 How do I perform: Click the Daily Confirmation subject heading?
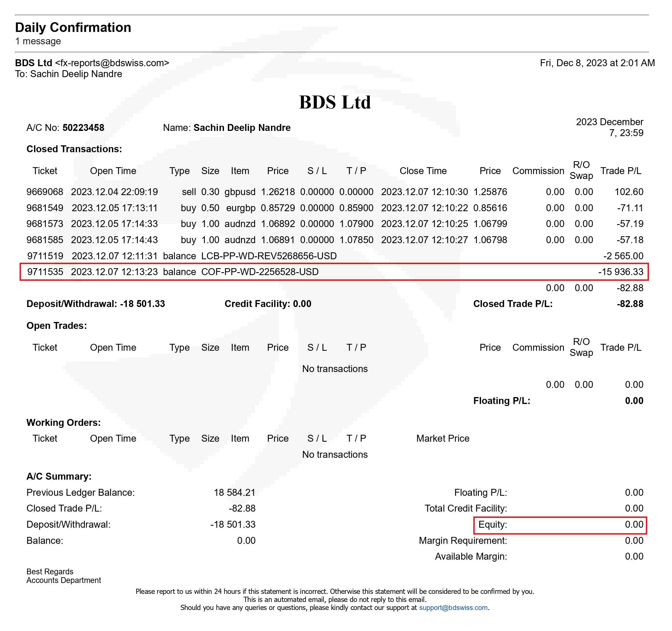tap(73, 27)
